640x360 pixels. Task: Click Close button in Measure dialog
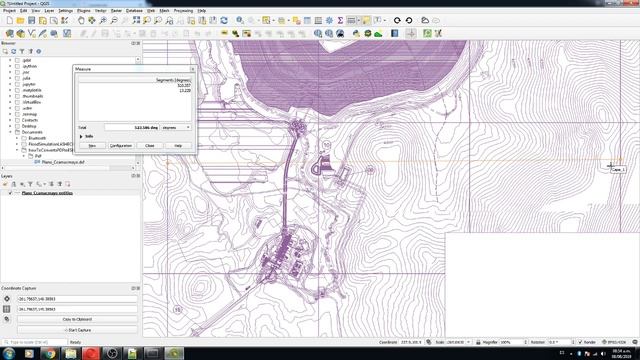click(x=149, y=146)
